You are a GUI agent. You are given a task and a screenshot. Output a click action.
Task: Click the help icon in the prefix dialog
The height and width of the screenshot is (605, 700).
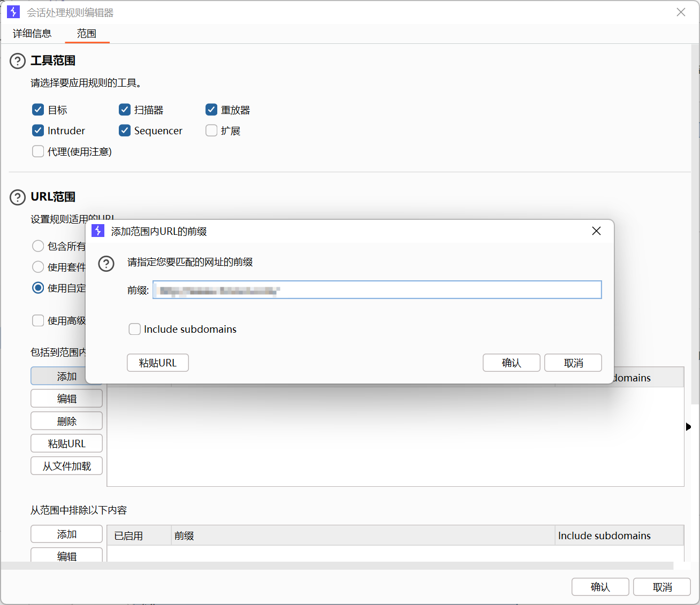pos(106,263)
